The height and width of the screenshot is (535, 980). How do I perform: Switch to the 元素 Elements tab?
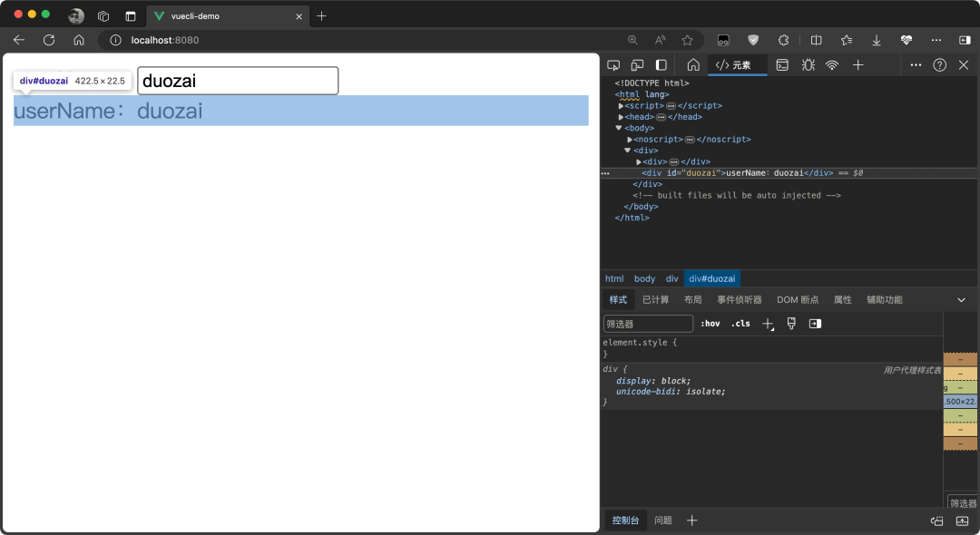pyautogui.click(x=738, y=65)
